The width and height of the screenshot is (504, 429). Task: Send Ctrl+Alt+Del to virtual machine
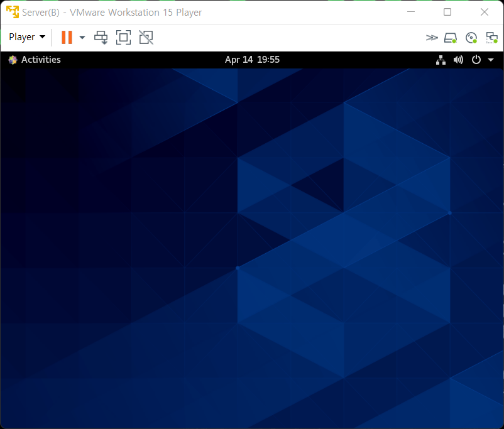click(x=101, y=37)
